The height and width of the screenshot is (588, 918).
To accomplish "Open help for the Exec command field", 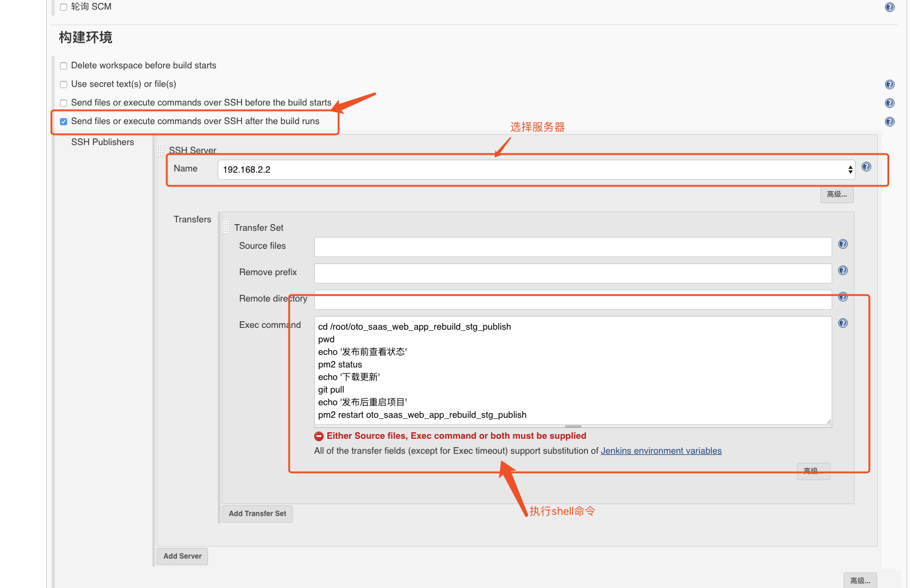I will pyautogui.click(x=842, y=323).
